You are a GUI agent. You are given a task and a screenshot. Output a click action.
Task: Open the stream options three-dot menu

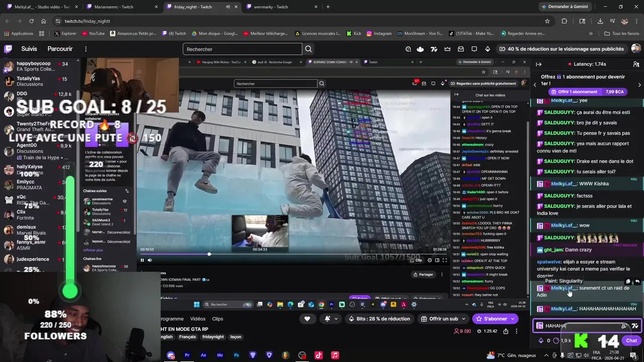point(516,331)
